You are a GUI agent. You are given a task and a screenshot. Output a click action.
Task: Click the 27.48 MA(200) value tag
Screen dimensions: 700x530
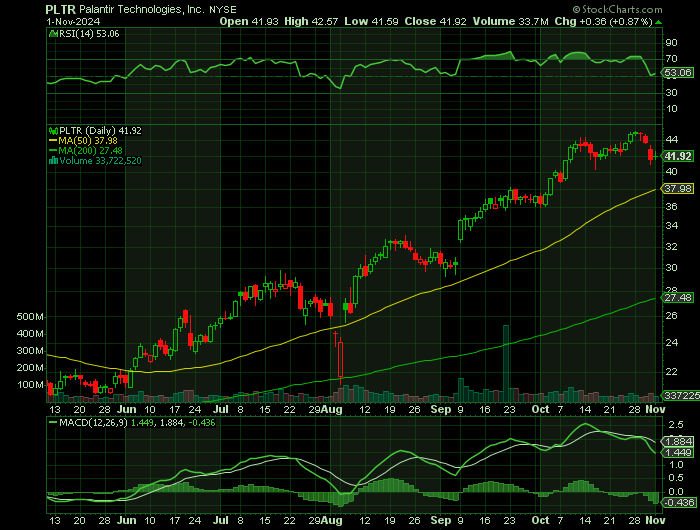point(678,297)
